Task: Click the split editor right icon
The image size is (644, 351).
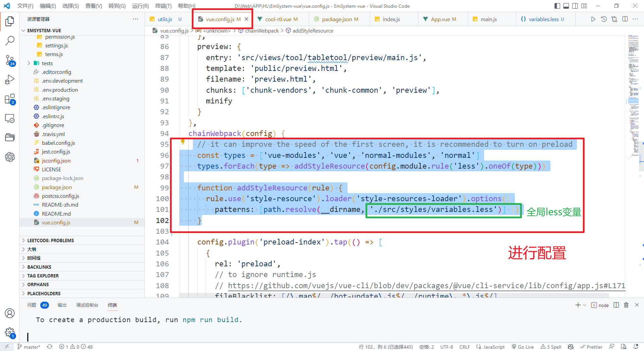Action: click(625, 19)
